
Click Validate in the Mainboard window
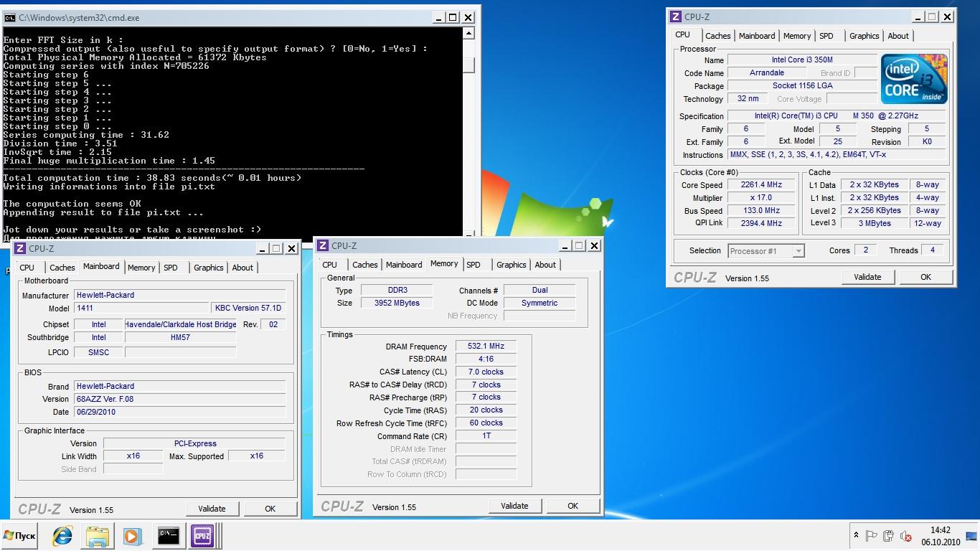[x=212, y=509]
